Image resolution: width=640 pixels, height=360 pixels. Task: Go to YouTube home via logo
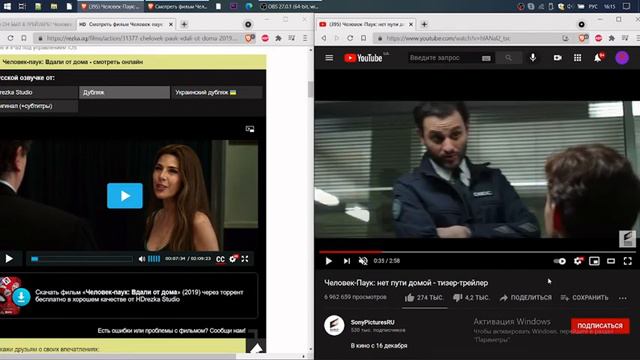(363, 58)
